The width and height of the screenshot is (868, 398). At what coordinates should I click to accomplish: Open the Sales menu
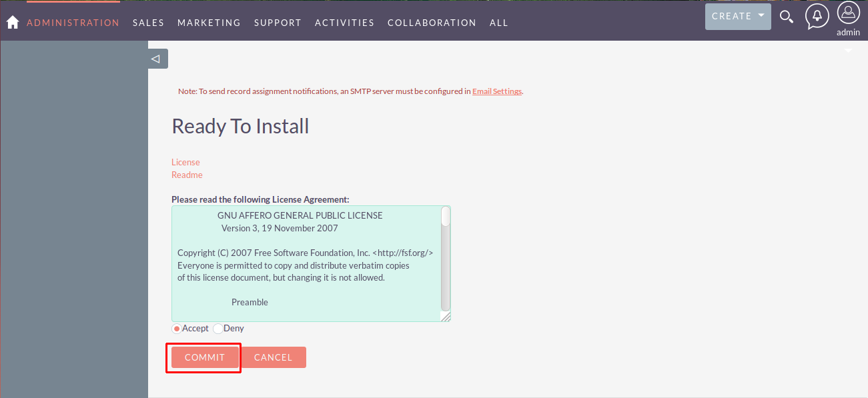(149, 23)
